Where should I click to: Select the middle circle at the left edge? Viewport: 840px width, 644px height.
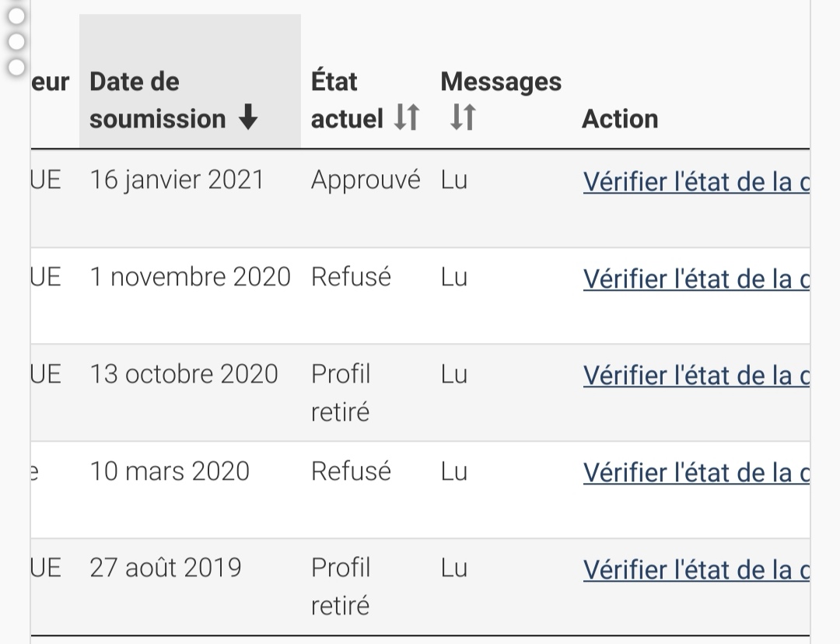click(16, 41)
